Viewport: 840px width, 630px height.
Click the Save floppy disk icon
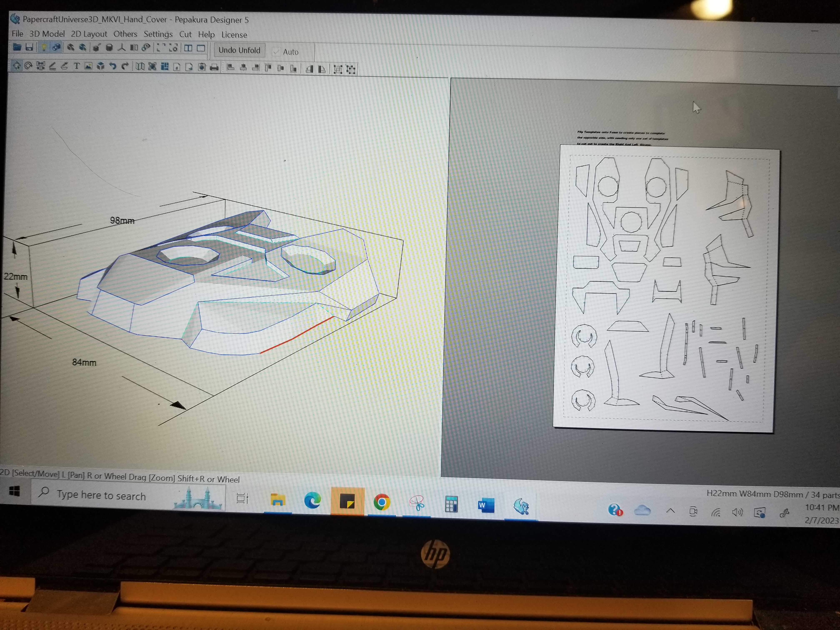[29, 47]
